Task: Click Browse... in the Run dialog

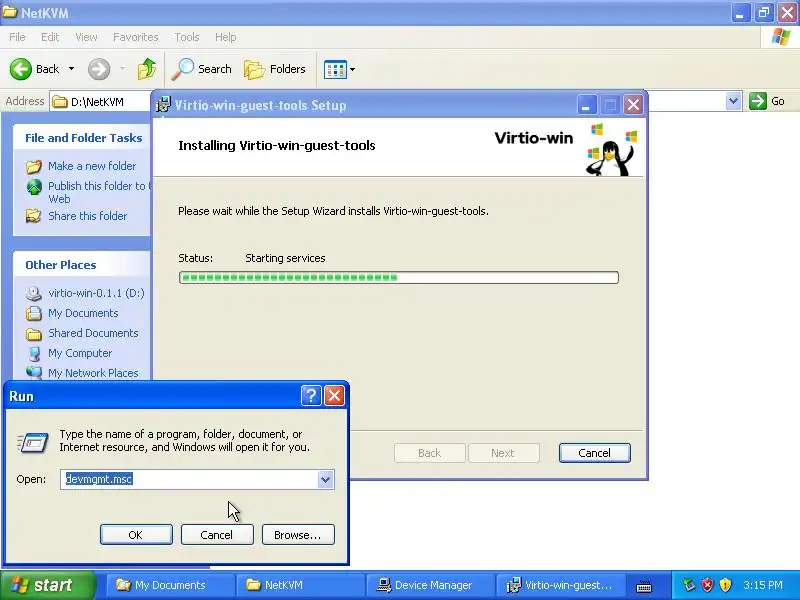Action: [x=298, y=535]
